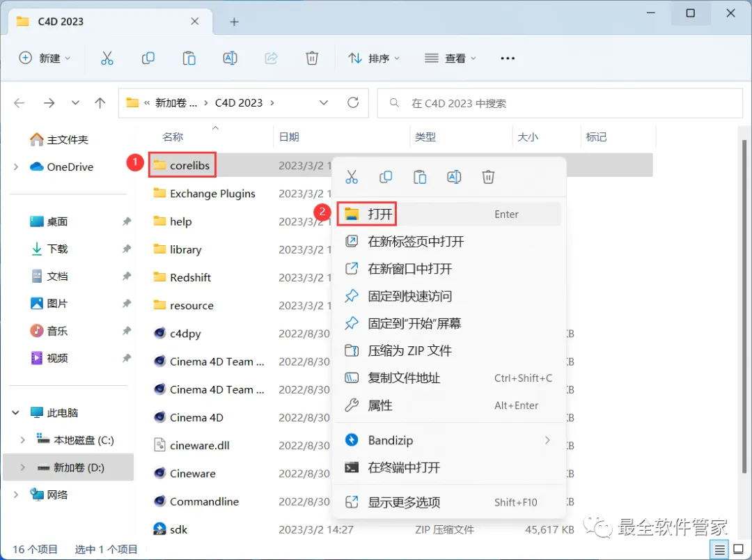
Task: Click the search magnifier icon
Action: (394, 102)
